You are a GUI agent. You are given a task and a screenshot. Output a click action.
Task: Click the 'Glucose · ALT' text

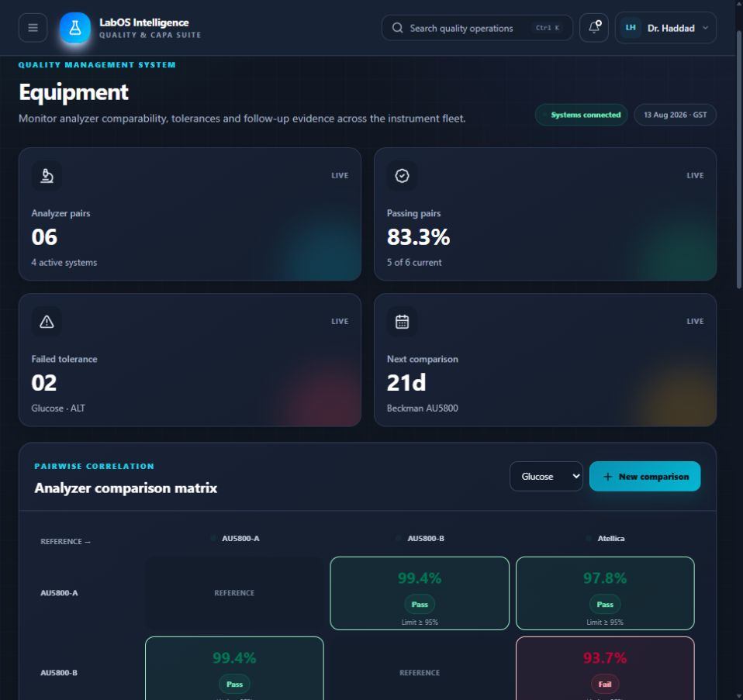(x=58, y=409)
